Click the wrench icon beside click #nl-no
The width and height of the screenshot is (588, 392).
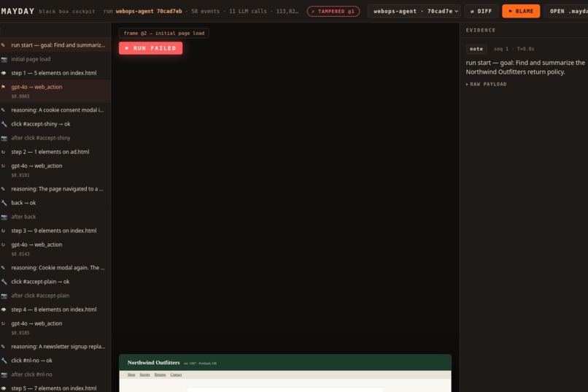[x=4, y=361]
